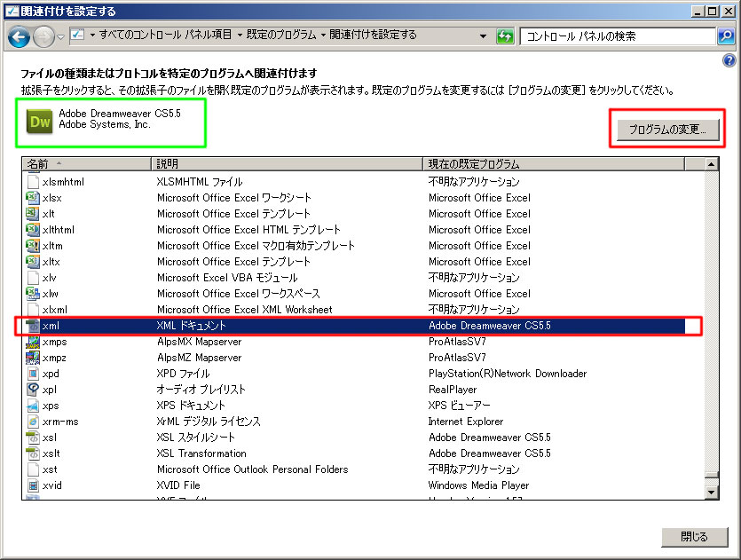The width and height of the screenshot is (741, 560).
Task: Select the xlsmhtml file icon
Action: coord(33,181)
